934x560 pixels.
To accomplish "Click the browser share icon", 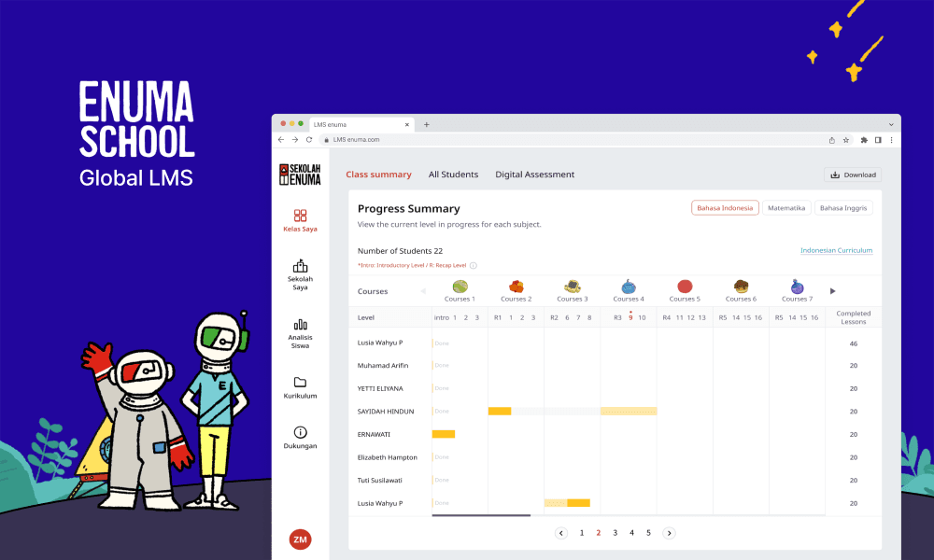I will pos(831,140).
